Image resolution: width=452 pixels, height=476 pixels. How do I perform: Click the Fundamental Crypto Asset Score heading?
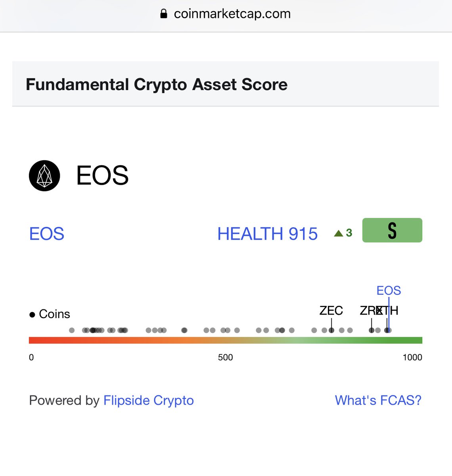[x=157, y=84]
